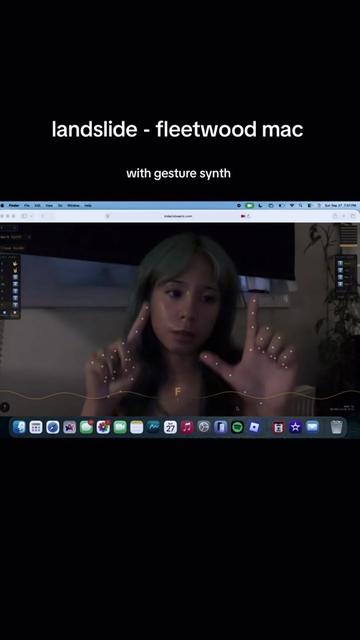Open new tab with plus button

pos(344,216)
